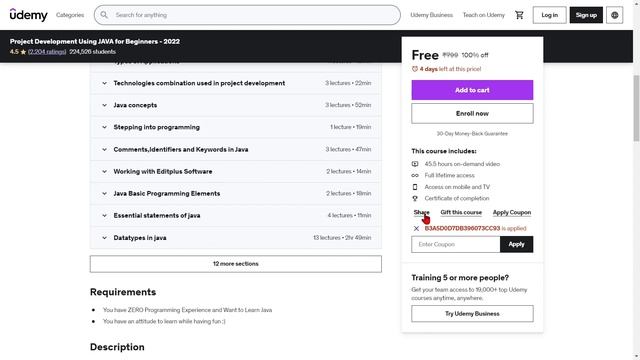
Task: Click the 'Requirements' heading
Action: (123, 292)
